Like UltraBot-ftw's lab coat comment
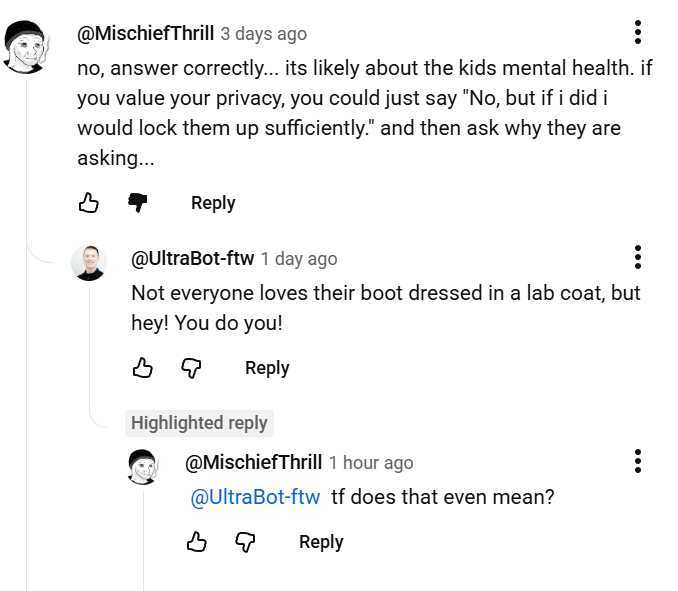The image size is (678, 591). (143, 368)
